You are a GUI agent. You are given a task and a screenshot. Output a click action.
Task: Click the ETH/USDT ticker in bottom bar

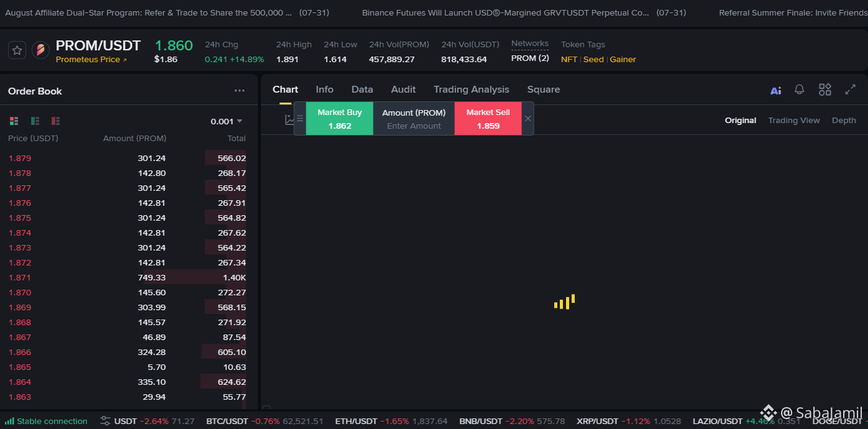(x=391, y=421)
